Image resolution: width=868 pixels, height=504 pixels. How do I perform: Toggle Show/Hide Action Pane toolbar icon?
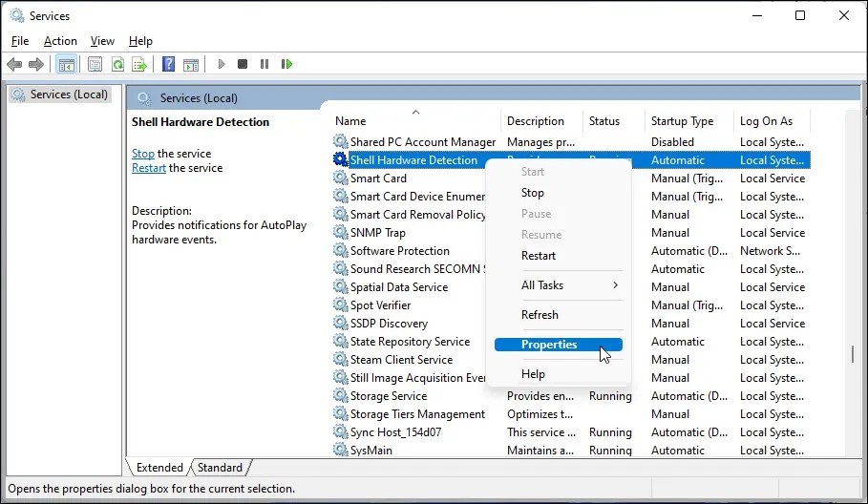coord(191,65)
